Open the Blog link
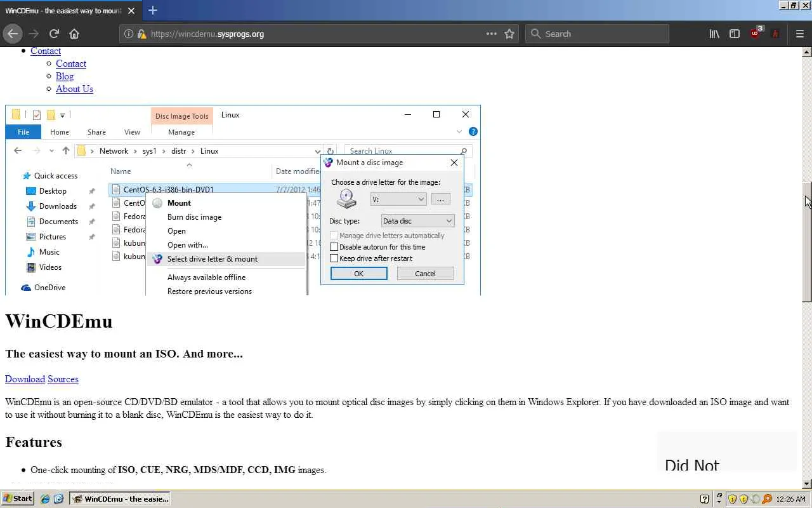This screenshot has height=508, width=812. click(x=65, y=76)
